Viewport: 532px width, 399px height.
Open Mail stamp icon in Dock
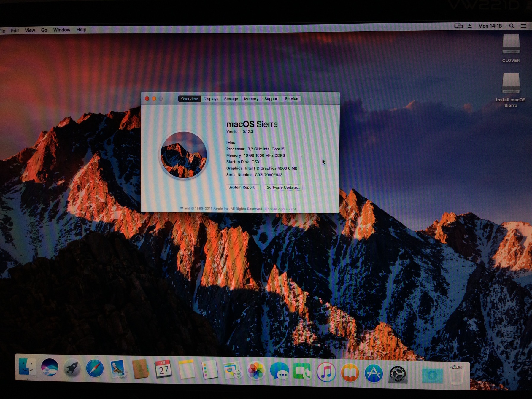point(118,369)
